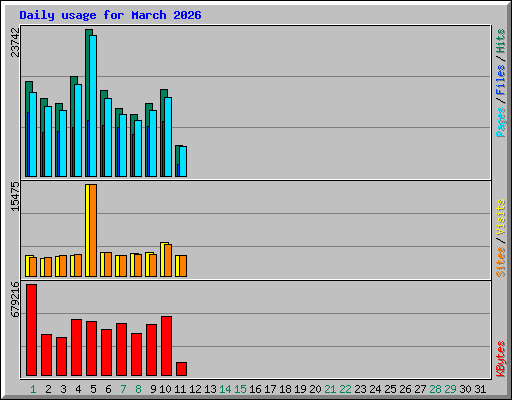The image size is (512, 400).
Task: Click the tall yellow bar for day 5
Action: [x=87, y=230]
